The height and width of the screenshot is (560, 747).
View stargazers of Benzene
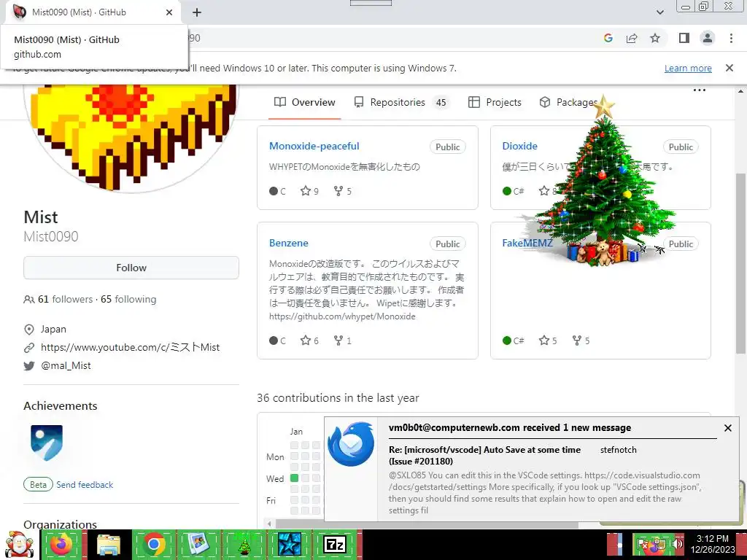pyautogui.click(x=309, y=341)
